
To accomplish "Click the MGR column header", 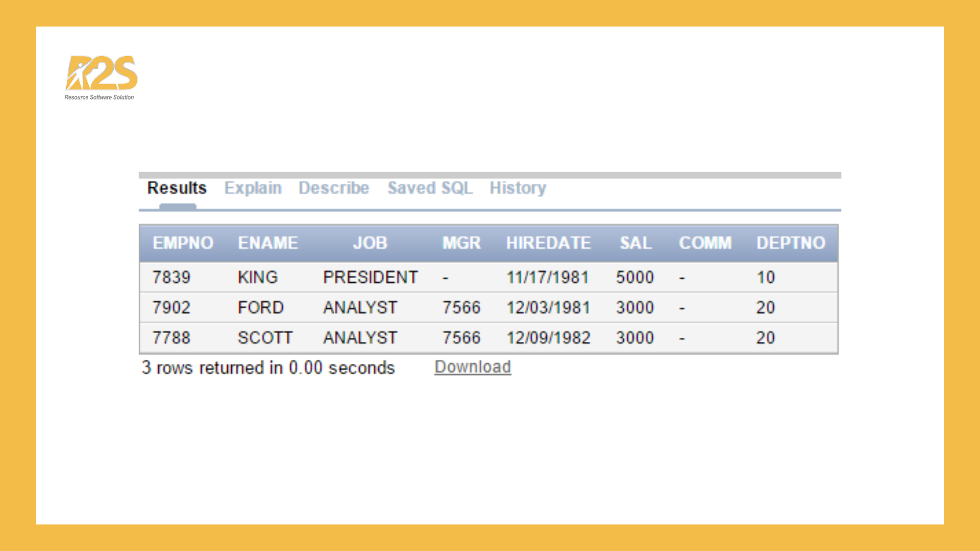I will 461,243.
